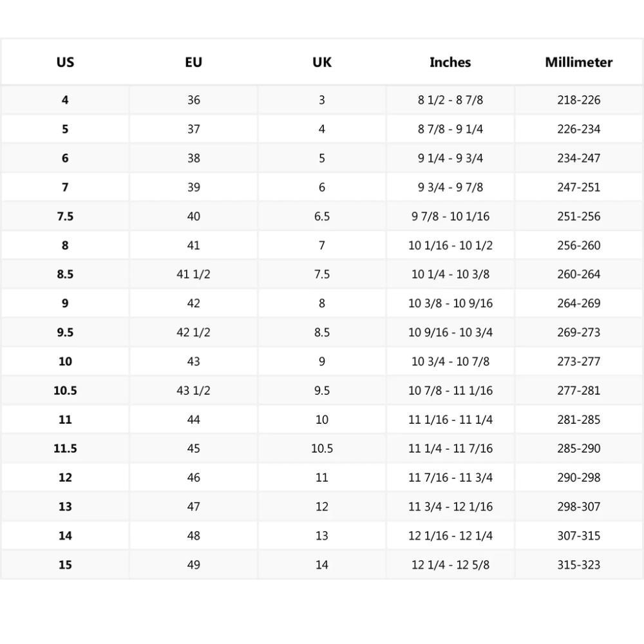The width and height of the screenshot is (644, 644).
Task: Select US size 15 cell
Action: [x=65, y=565]
